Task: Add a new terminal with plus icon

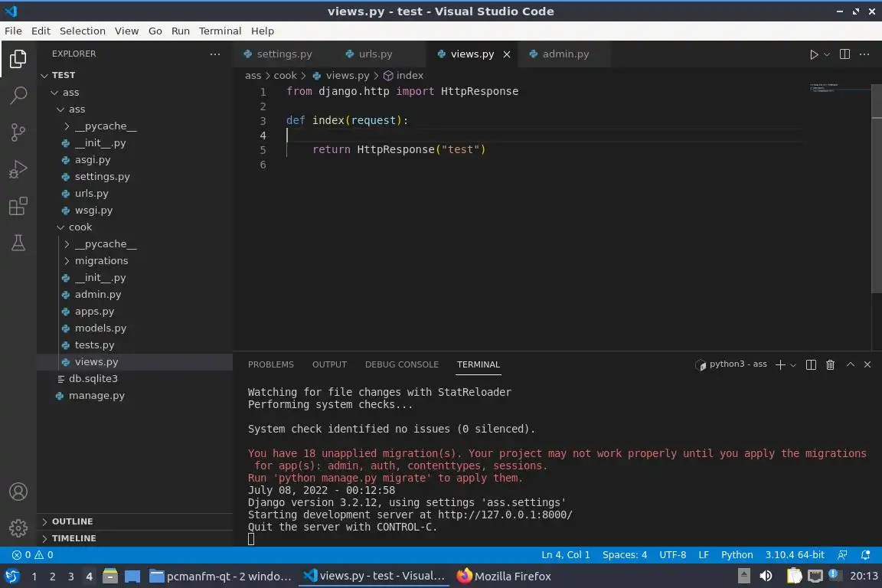Action: point(780,364)
